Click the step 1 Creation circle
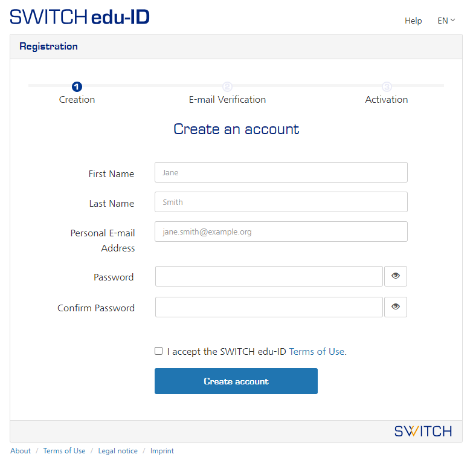 tap(77, 86)
